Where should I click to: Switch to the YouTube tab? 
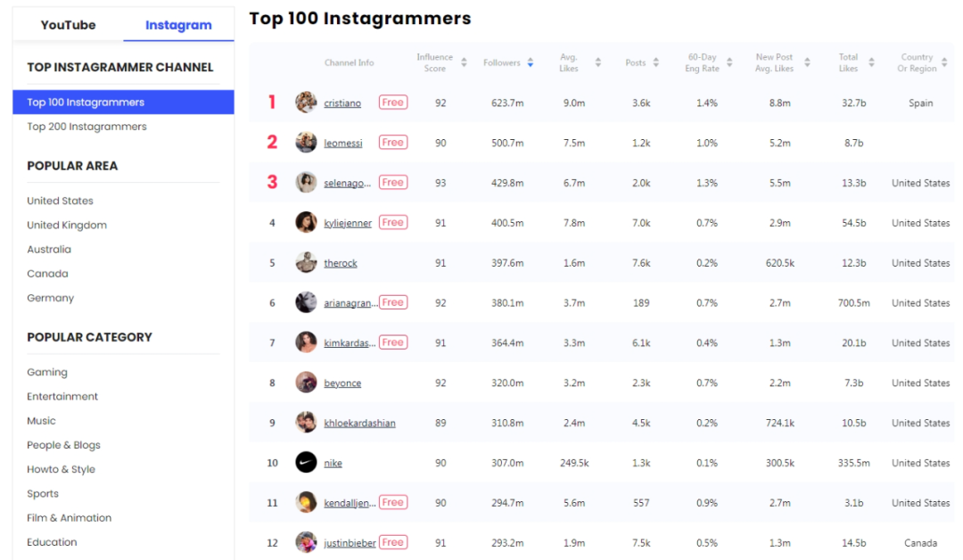point(73,26)
